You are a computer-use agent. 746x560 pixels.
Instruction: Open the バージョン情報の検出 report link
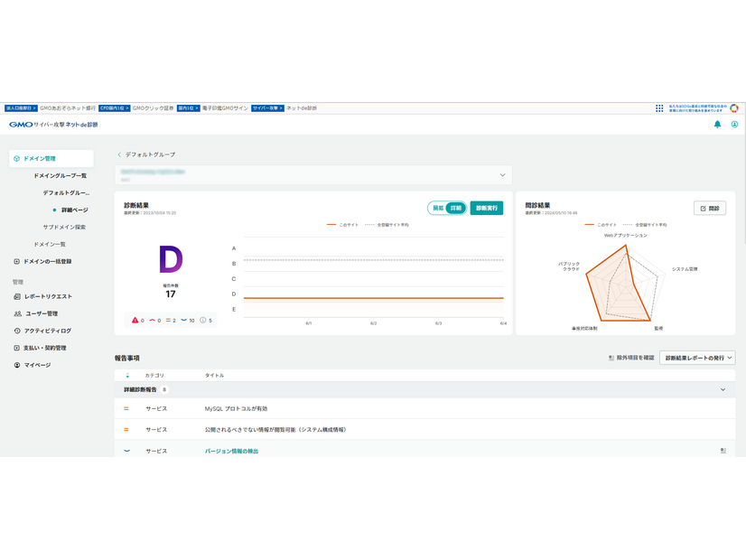pos(231,451)
